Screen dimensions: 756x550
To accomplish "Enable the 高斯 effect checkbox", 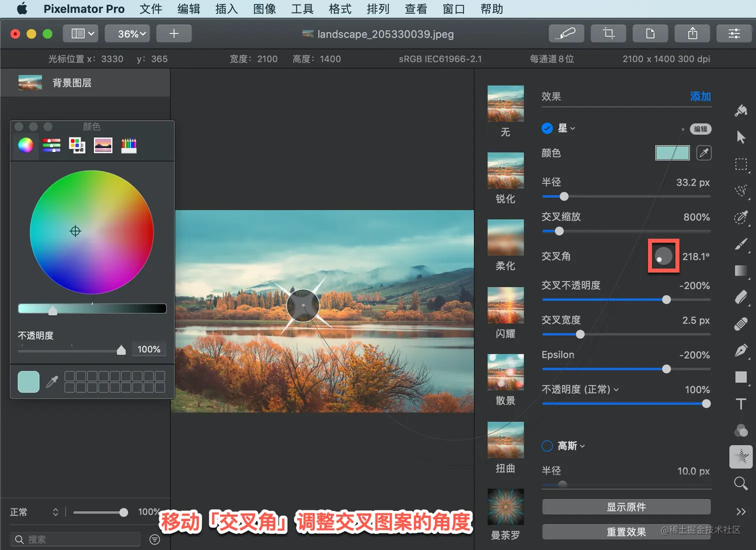I will coord(547,446).
